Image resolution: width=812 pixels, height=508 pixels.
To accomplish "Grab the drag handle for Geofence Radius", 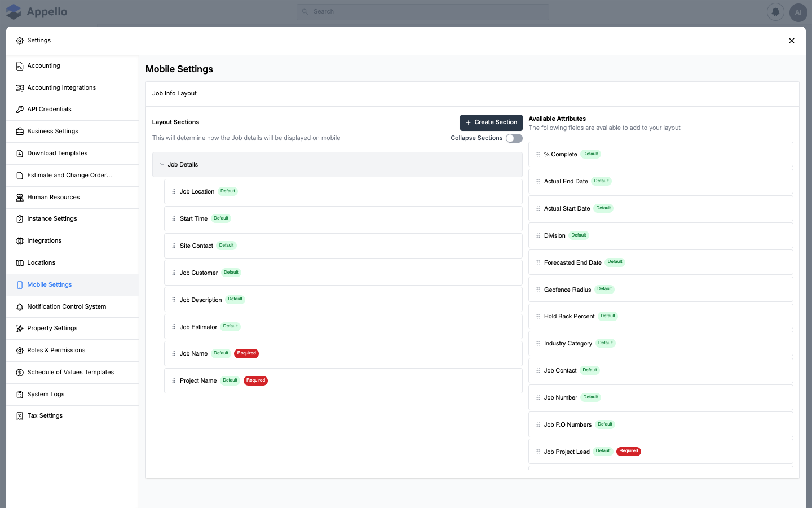I will coord(538,290).
